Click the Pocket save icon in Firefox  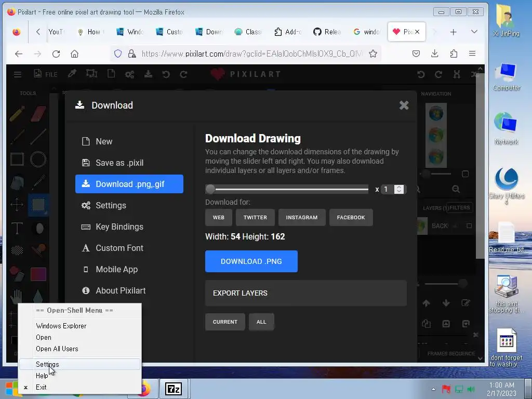point(416,54)
